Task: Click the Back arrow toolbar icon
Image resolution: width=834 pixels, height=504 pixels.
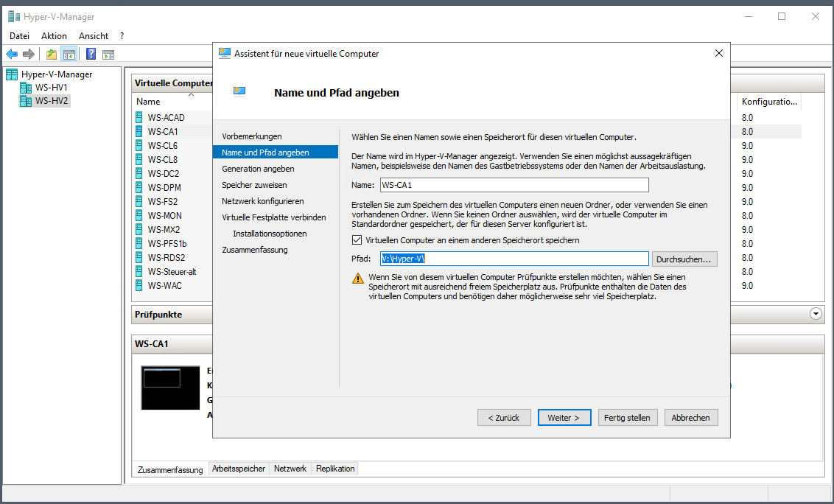Action: pyautogui.click(x=12, y=55)
